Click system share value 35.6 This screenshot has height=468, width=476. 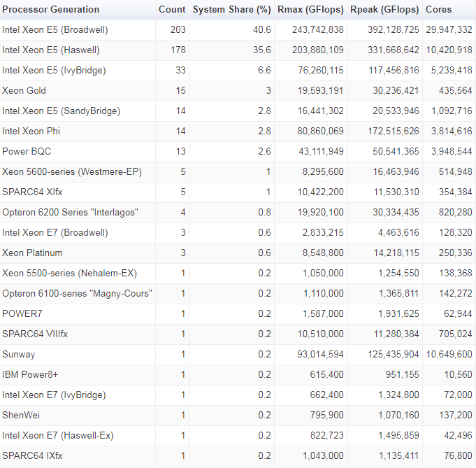click(262, 50)
